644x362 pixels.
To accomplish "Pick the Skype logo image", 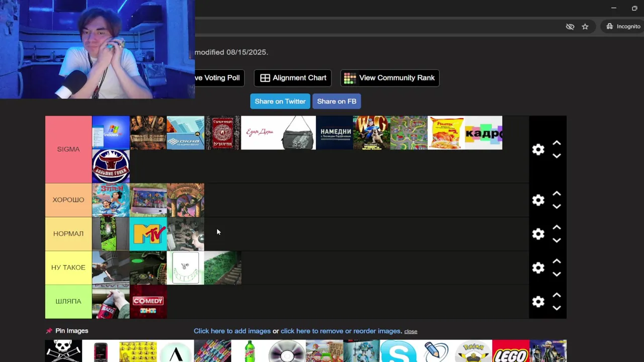I will click(398, 351).
